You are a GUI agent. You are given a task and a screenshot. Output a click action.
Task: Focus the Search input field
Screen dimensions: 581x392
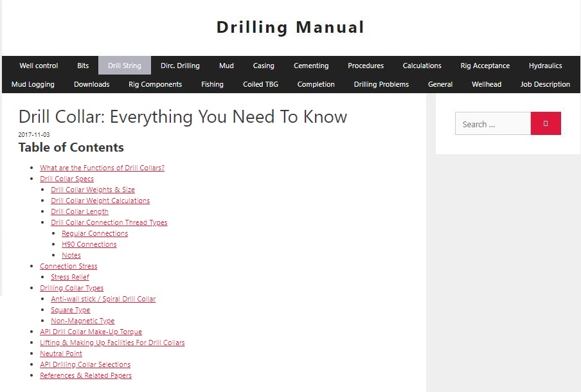click(493, 123)
